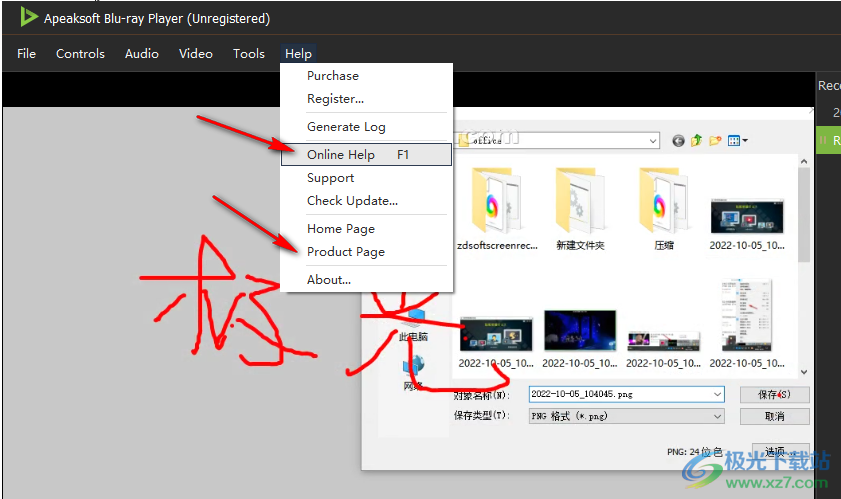Open the Video menu
Image resolution: width=841 pixels, height=499 pixels.
point(196,54)
